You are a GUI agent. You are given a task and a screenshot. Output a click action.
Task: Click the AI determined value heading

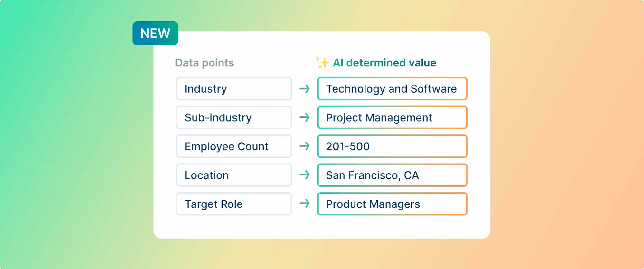[384, 63]
